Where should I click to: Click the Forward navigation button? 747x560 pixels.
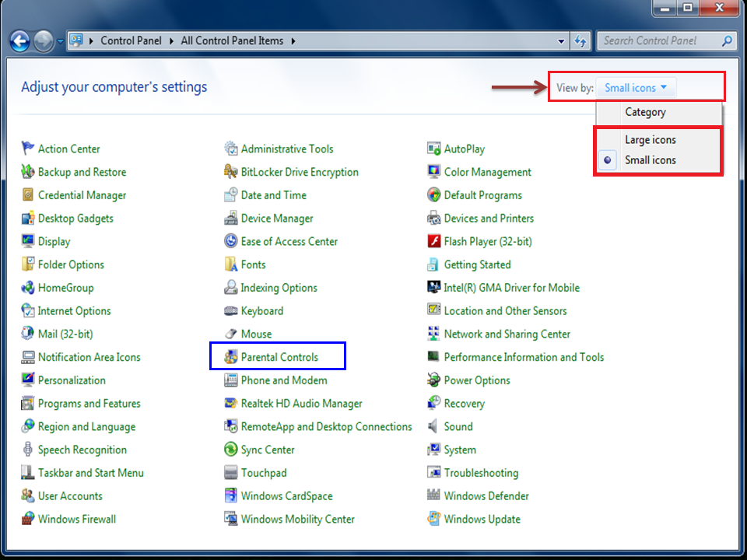(44, 41)
